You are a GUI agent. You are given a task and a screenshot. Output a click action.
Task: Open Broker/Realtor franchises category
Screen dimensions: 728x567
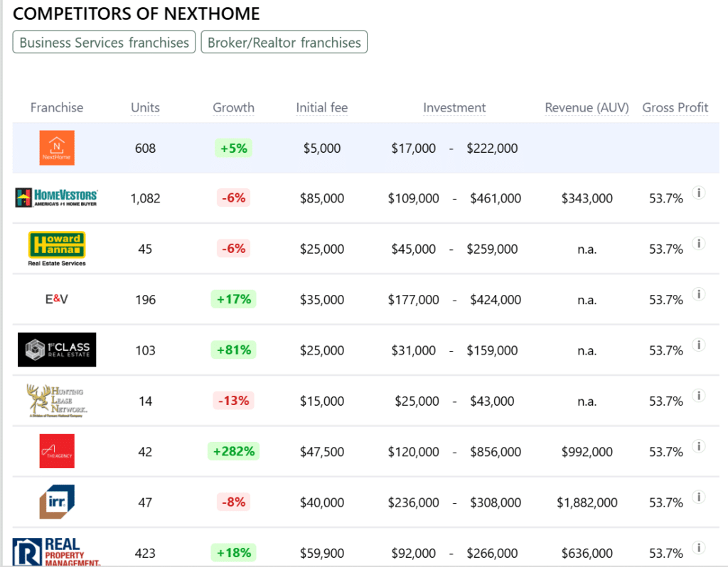[284, 42]
